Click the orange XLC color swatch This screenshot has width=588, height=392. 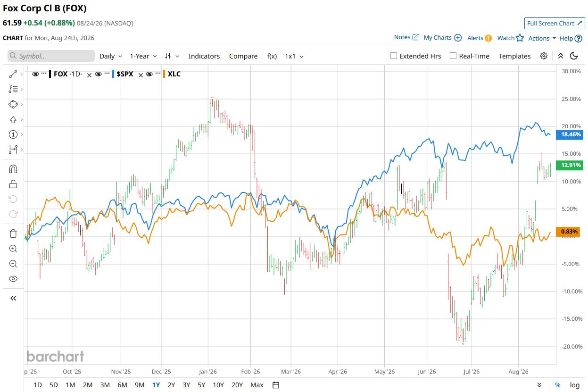tap(164, 74)
